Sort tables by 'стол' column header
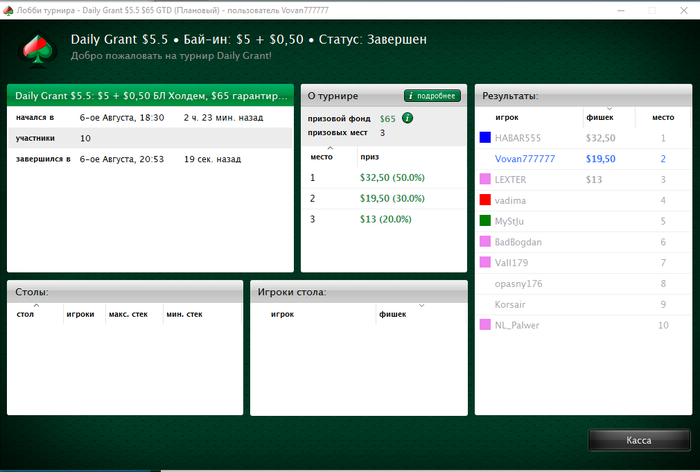Image resolution: width=700 pixels, height=472 pixels. click(36, 314)
